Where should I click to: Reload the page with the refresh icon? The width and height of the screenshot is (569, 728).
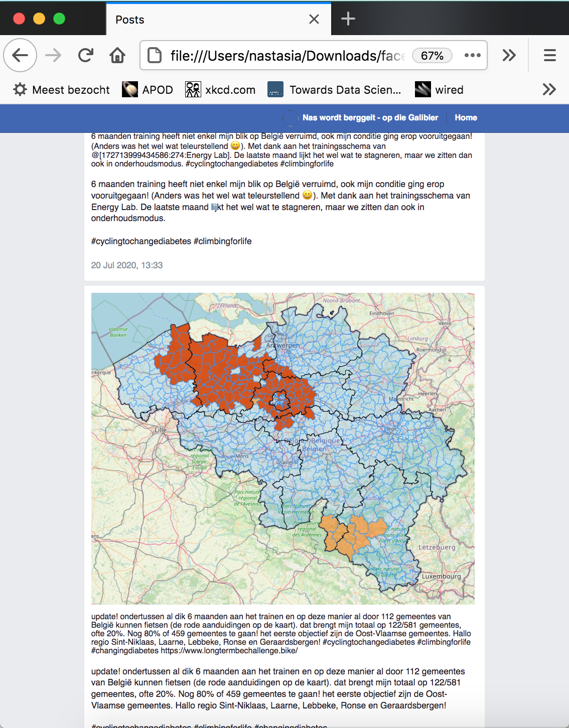point(86,55)
